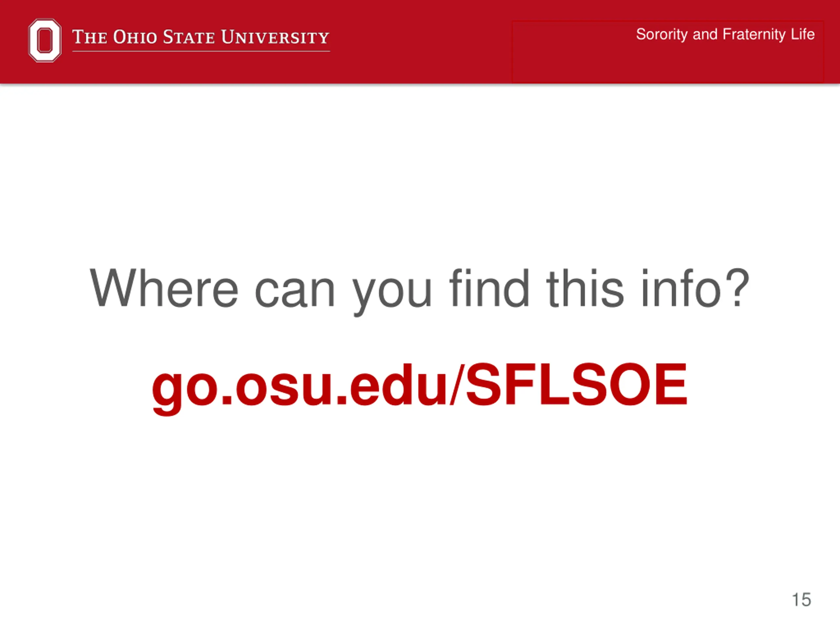Click the word 'University' in the wordmark
Viewport: 840px width, 630px height.
[x=275, y=37]
